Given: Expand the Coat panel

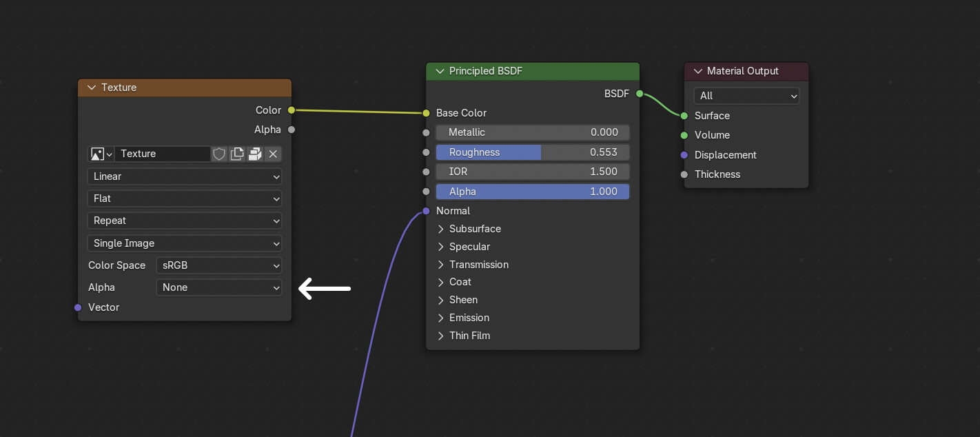Looking at the screenshot, I should (441, 282).
